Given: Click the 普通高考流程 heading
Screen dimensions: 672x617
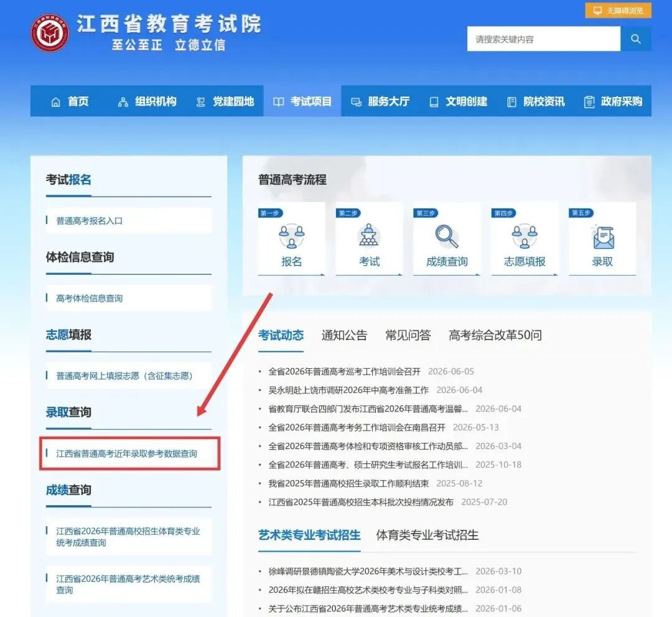Looking at the screenshot, I should [292, 180].
